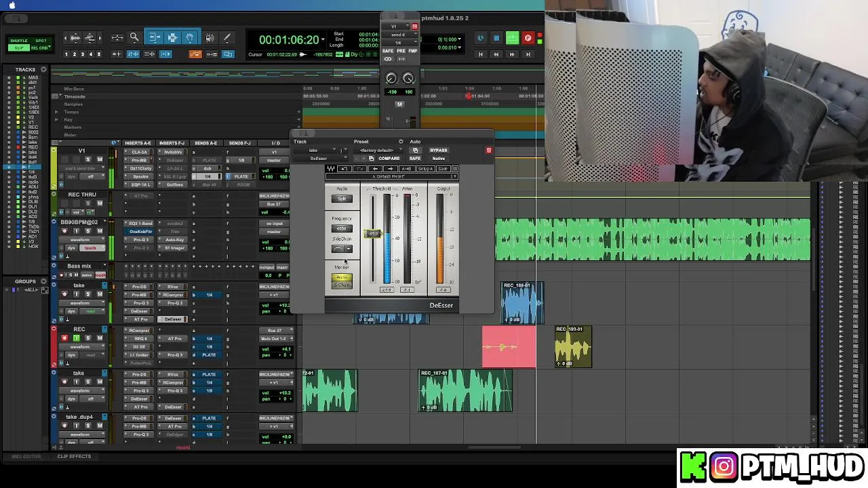Toggle BYPASS on DeEsser plugin

pyautogui.click(x=439, y=150)
